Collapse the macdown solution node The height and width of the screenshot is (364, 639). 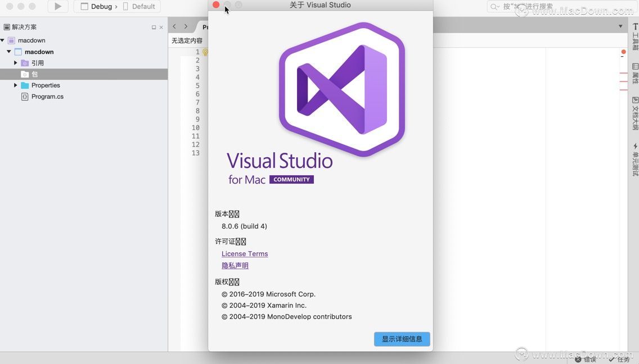pos(2,40)
